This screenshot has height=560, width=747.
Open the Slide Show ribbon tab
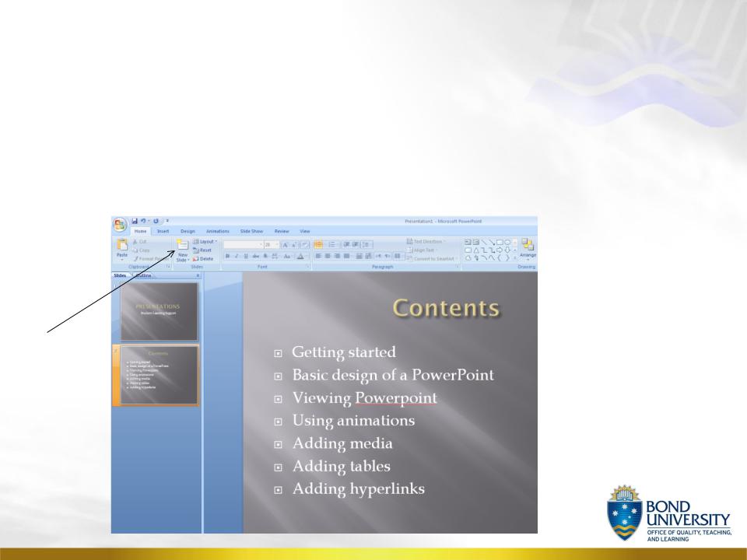click(x=251, y=232)
